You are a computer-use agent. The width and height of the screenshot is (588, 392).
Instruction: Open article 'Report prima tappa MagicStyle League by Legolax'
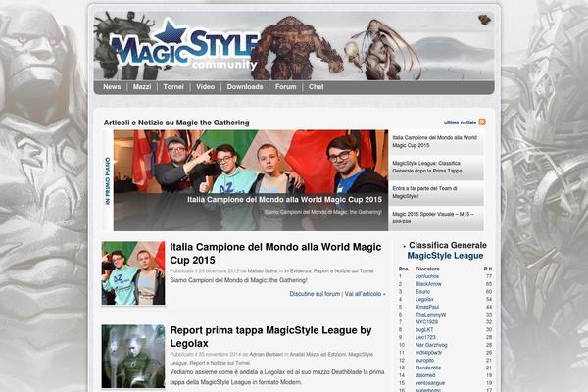pos(270,337)
